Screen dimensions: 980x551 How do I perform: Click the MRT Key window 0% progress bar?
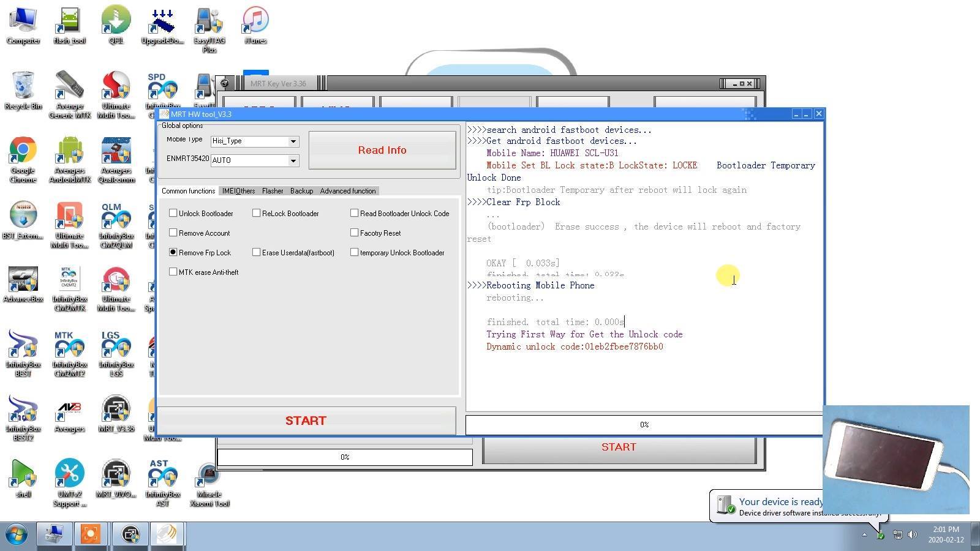(345, 457)
